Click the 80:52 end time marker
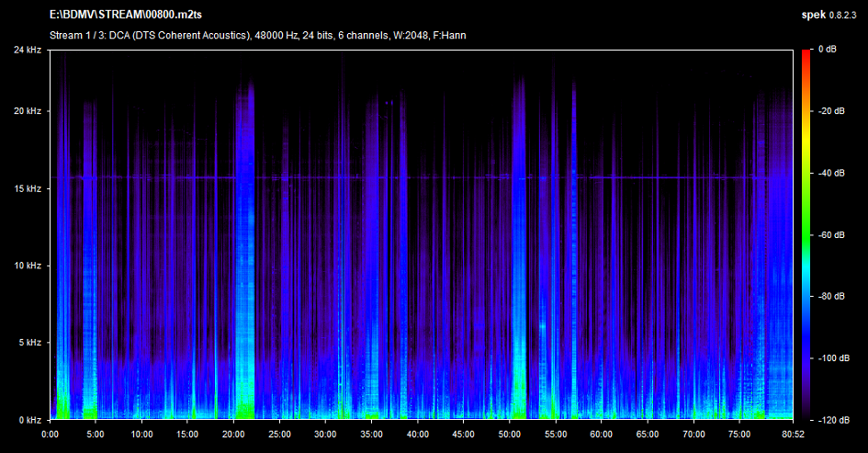Viewport: 868px width, 453px height. pyautogui.click(x=792, y=435)
